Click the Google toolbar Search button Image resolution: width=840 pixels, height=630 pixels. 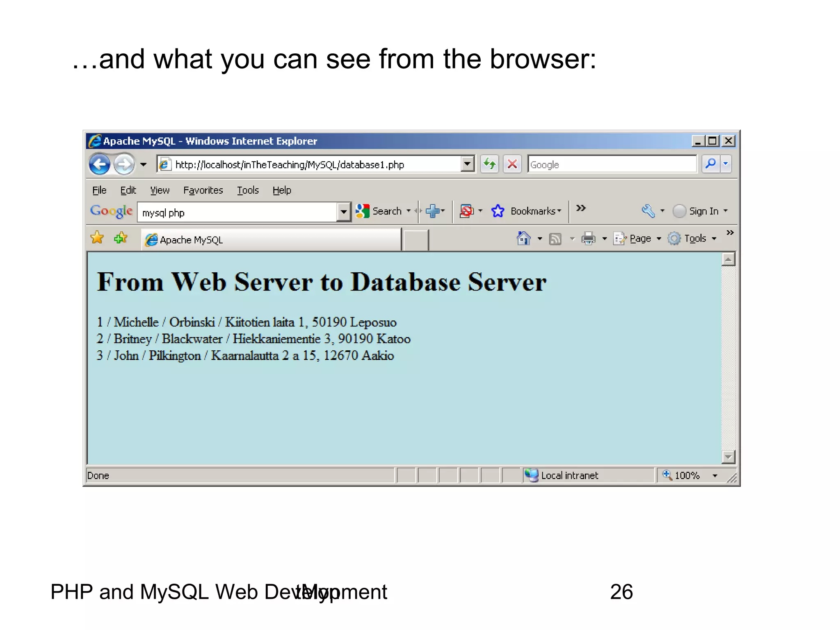tap(379, 211)
